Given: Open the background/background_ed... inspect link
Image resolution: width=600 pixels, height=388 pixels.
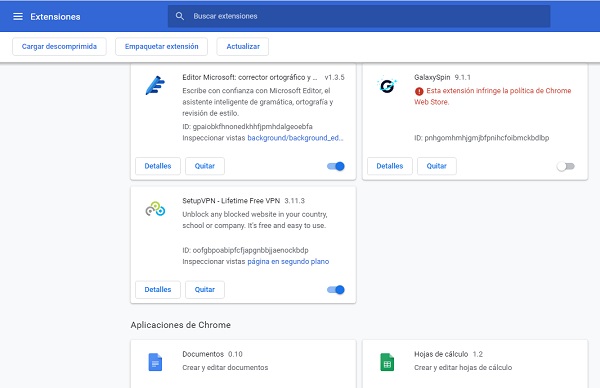Looking at the screenshot, I should pyautogui.click(x=295, y=138).
